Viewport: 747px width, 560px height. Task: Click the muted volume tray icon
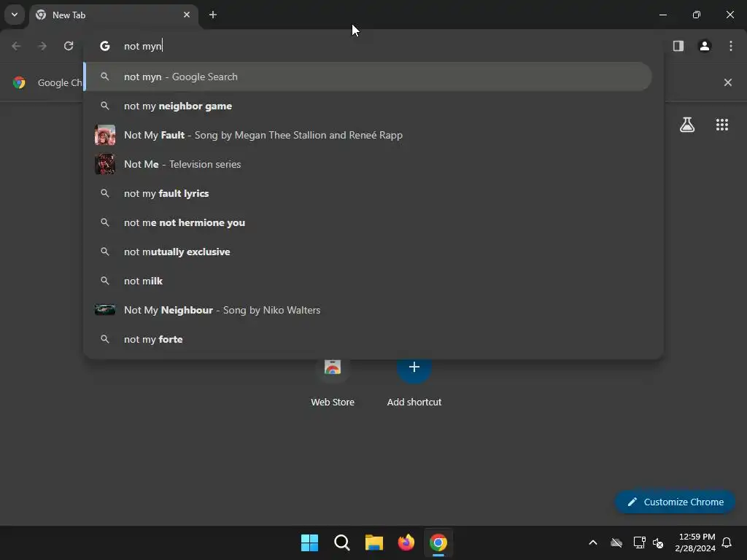coord(658,542)
